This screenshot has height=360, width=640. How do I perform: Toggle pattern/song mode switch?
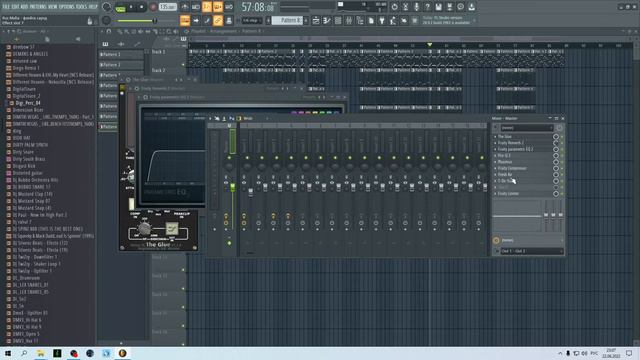coord(121,7)
